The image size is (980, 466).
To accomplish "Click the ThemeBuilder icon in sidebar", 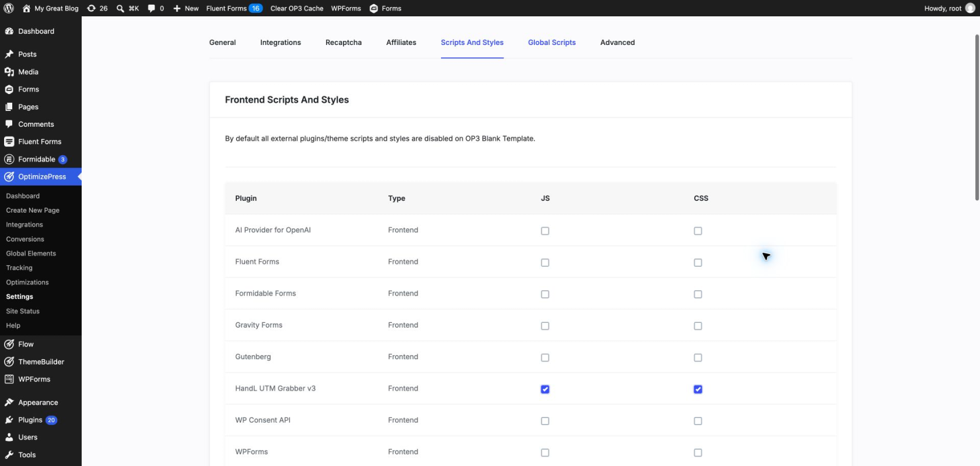I will (x=9, y=361).
